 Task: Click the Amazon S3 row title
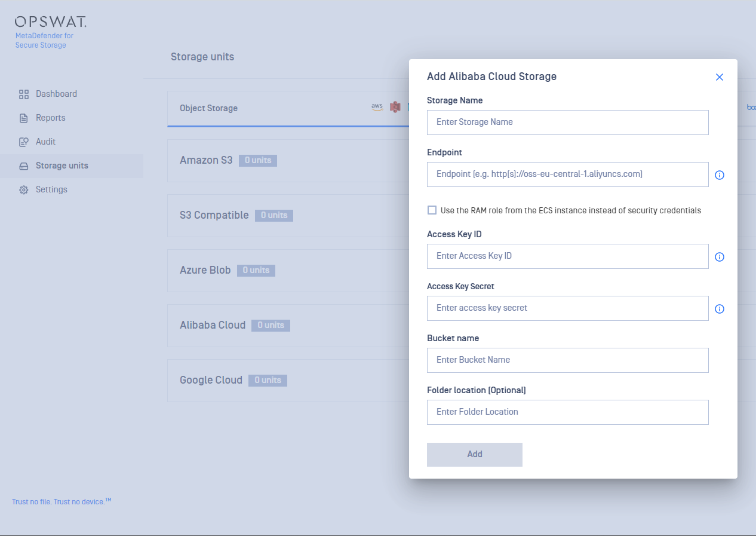tap(206, 160)
